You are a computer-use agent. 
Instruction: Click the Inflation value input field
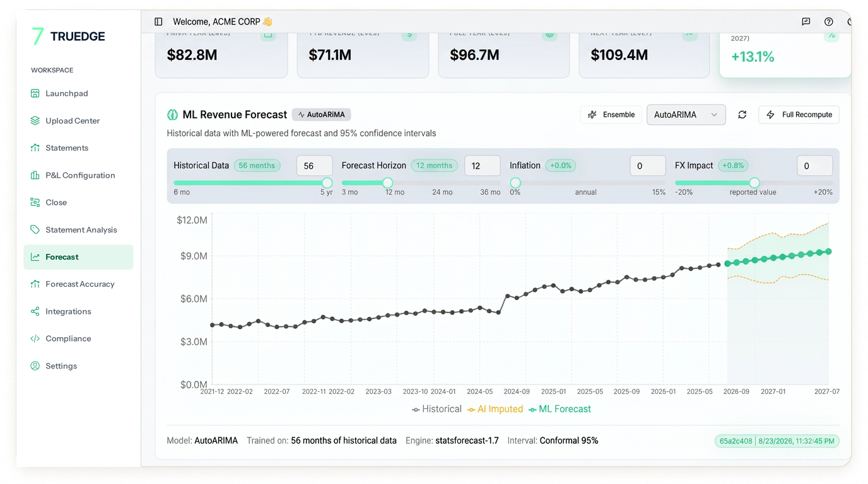click(648, 166)
